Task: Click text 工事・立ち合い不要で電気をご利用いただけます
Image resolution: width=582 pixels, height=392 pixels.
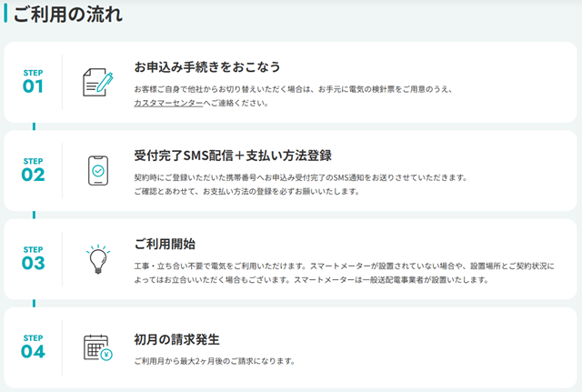Action: tap(220, 266)
